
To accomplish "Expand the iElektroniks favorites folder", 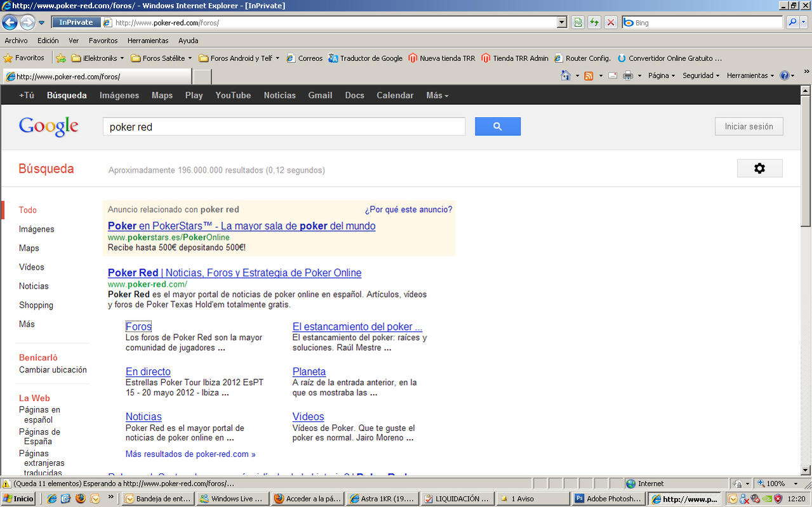I will [x=98, y=58].
